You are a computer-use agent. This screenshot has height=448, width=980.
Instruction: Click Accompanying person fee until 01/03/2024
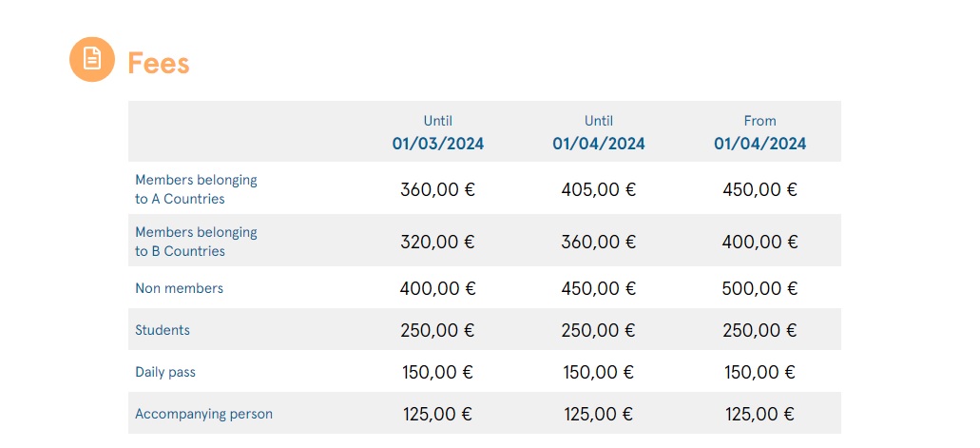coord(438,414)
